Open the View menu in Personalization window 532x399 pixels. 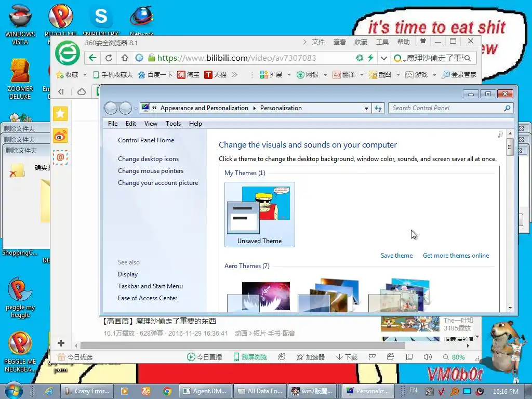(x=151, y=124)
